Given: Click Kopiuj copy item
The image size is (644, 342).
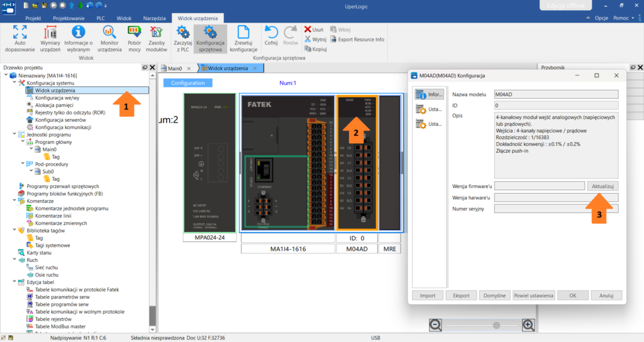Looking at the screenshot, I should tap(316, 49).
